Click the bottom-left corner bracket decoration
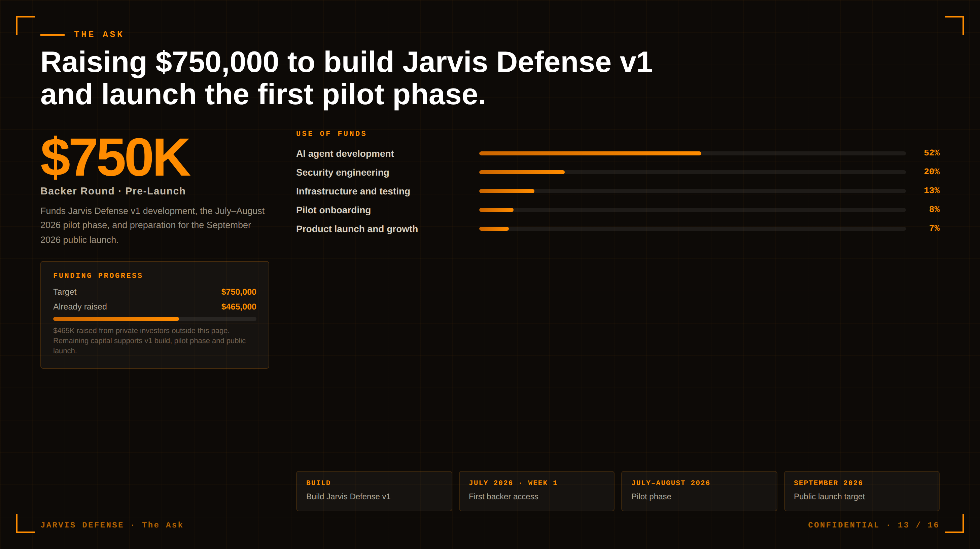 [26, 523]
